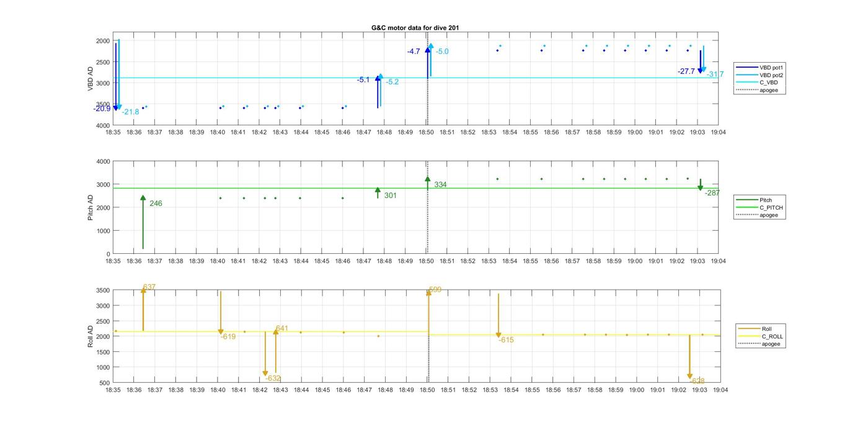Viewport: 868px width, 430px height.
Task: Click the orange roll arrow labeled -615
Action: (x=498, y=316)
